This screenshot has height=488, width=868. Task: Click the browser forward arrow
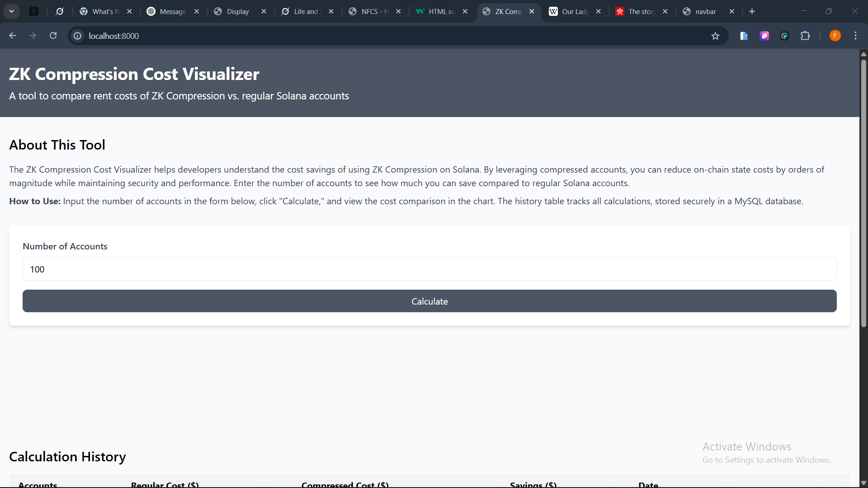pos(33,36)
